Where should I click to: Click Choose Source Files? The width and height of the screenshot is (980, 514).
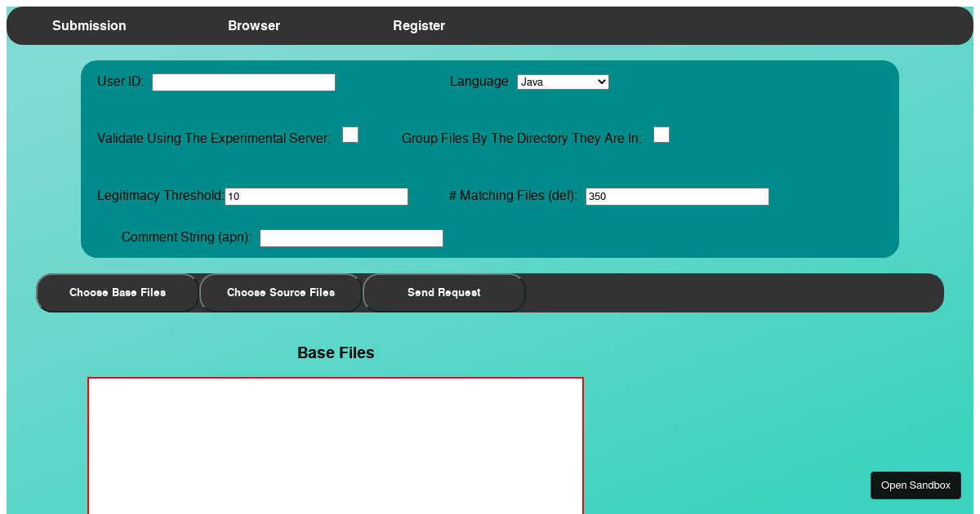280,292
